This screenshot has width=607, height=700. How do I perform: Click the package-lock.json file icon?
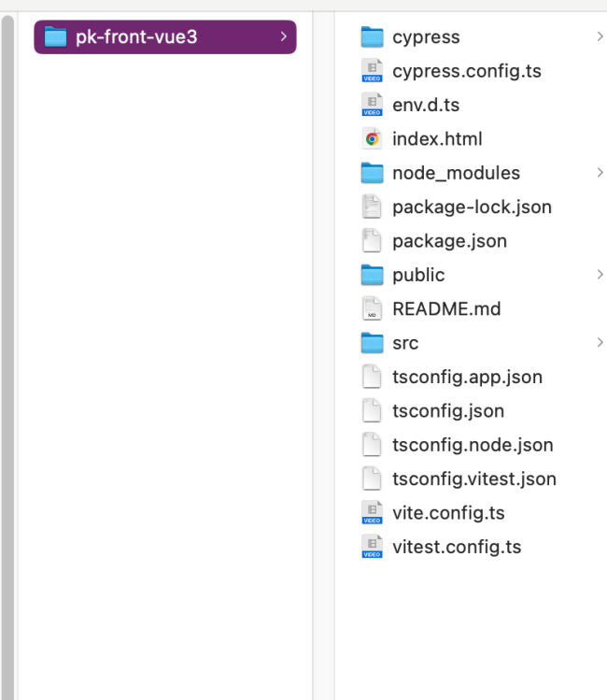[x=373, y=207]
